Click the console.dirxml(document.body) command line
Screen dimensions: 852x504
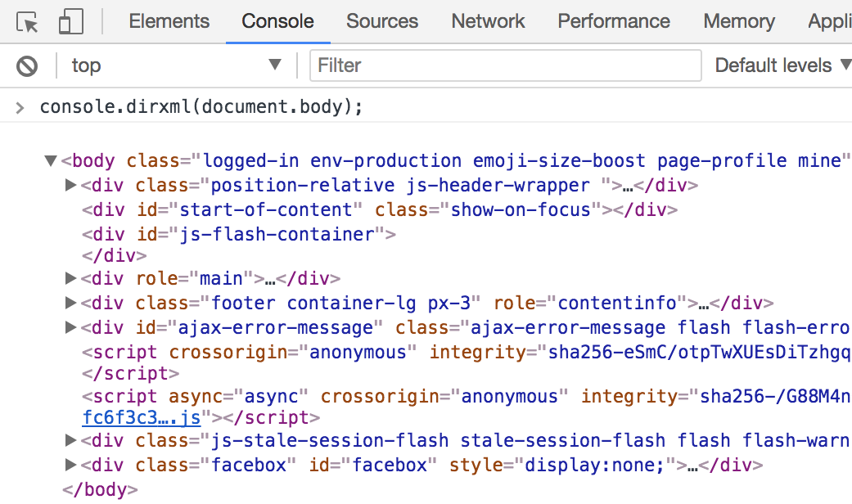[201, 107]
